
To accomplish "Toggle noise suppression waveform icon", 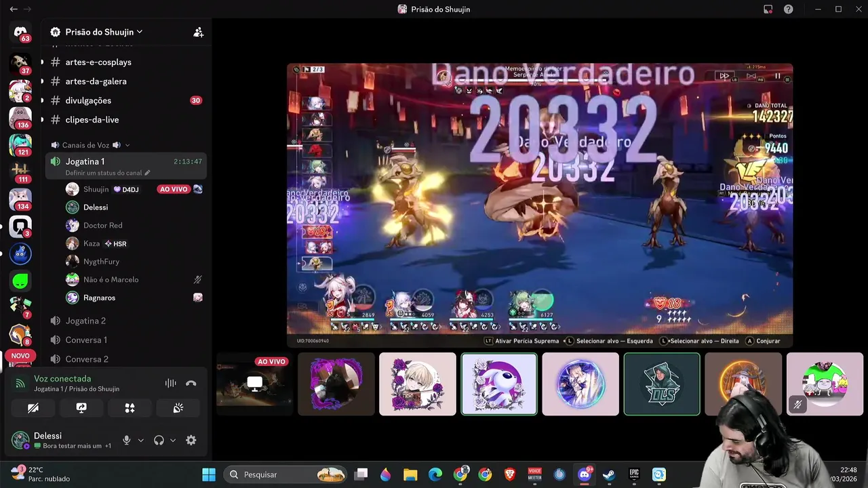I will pyautogui.click(x=170, y=383).
